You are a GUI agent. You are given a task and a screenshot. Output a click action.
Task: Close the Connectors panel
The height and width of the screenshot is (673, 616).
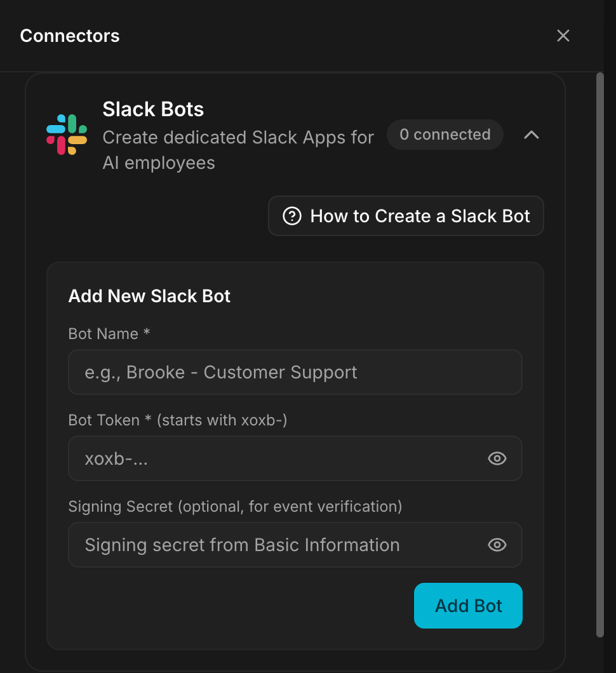563,36
